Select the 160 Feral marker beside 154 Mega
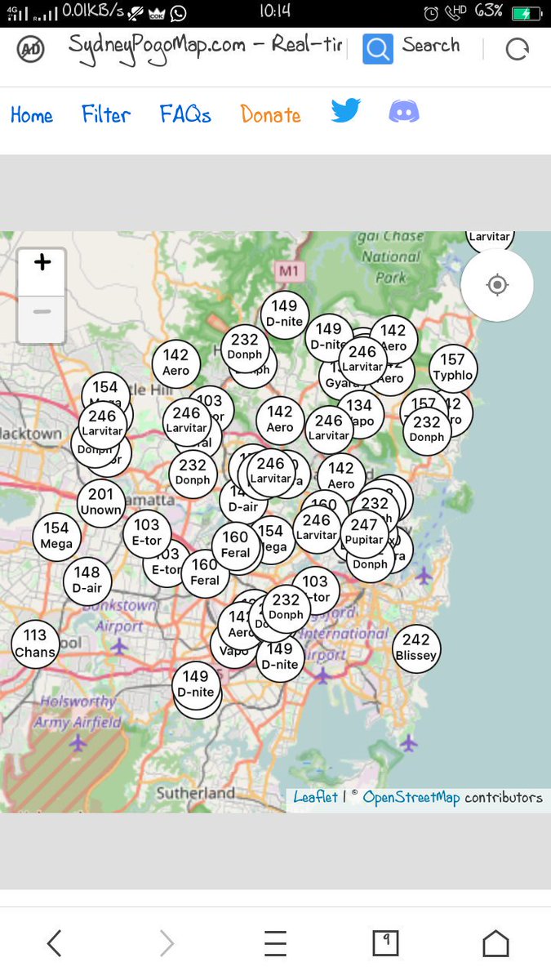 (x=235, y=546)
